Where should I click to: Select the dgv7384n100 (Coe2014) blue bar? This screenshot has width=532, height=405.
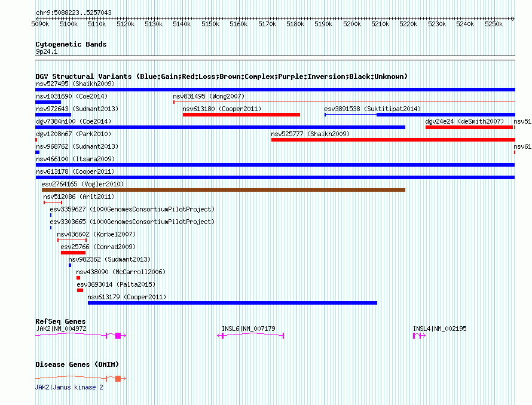pyautogui.click(x=220, y=127)
